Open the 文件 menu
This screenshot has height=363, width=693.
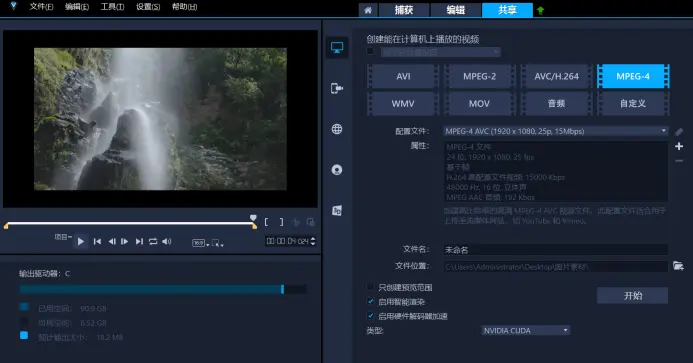tap(41, 7)
